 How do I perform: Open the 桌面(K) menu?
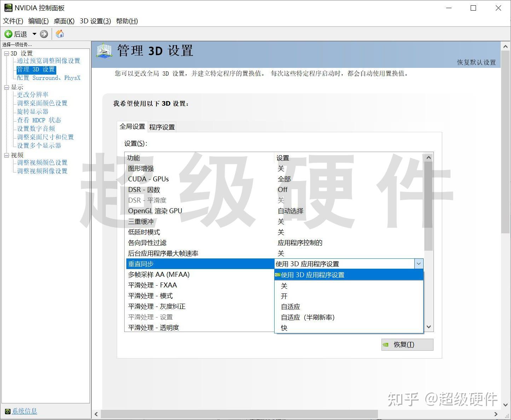(64, 21)
